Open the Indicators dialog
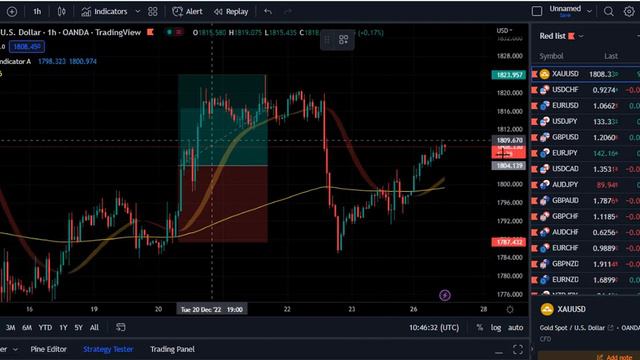The image size is (640, 360). click(104, 11)
